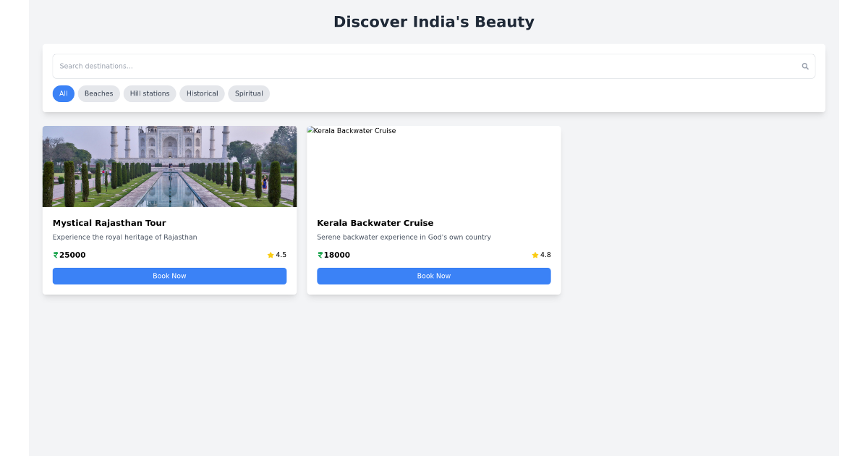The image size is (868, 456).
Task: Switch to the Beaches category tab
Action: 98,93
